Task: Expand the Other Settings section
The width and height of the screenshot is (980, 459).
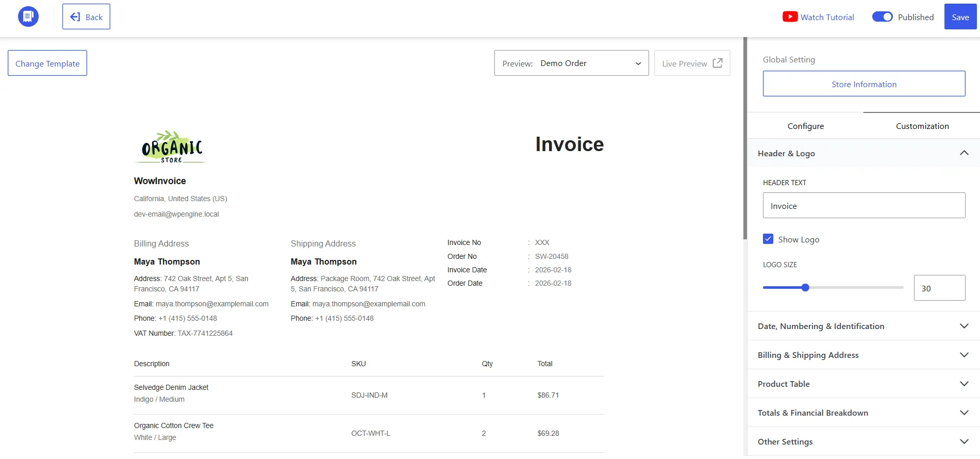Action: pos(863,441)
